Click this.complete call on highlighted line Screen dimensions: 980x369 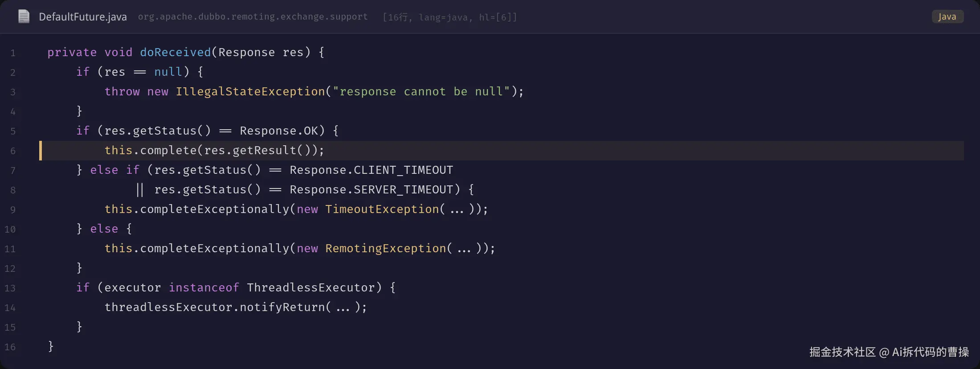pyautogui.click(x=151, y=150)
